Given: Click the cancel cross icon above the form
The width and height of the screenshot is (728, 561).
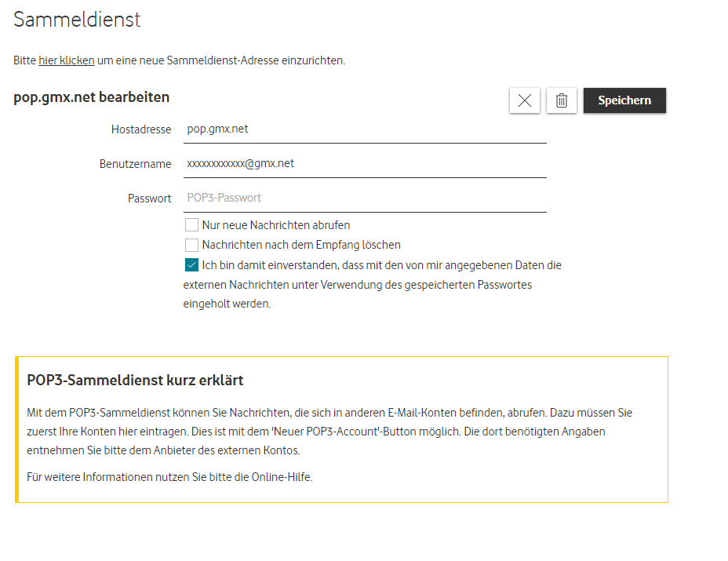Looking at the screenshot, I should [524, 100].
